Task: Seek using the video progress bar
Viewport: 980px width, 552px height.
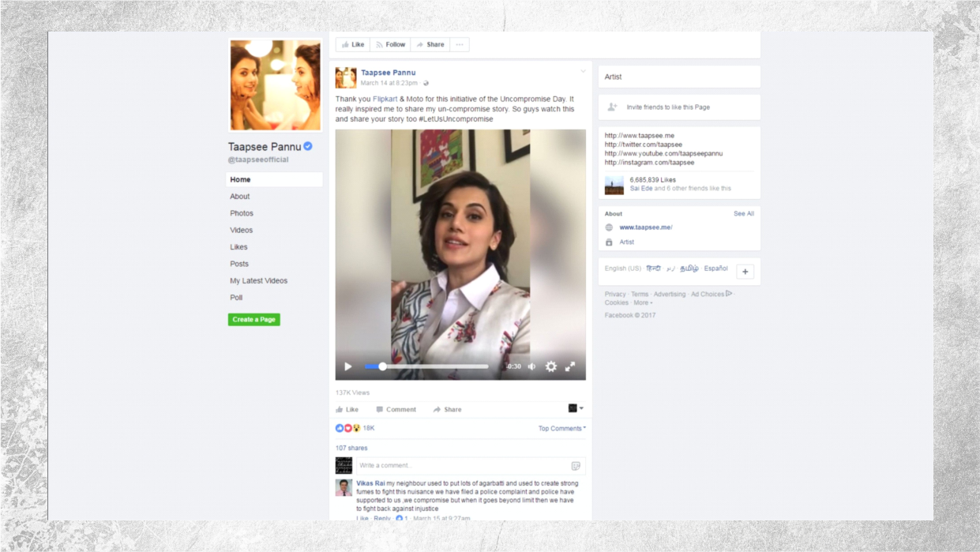Action: [426, 366]
